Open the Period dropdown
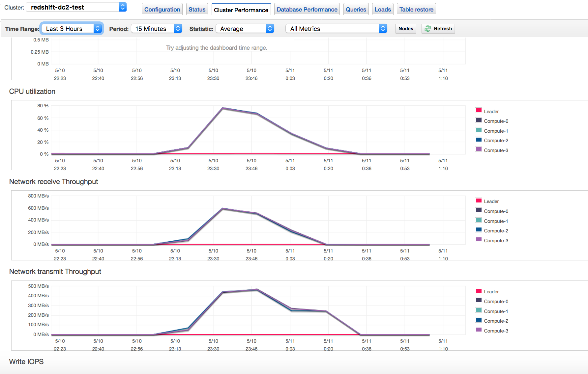This screenshot has height=374, width=588. click(x=157, y=29)
